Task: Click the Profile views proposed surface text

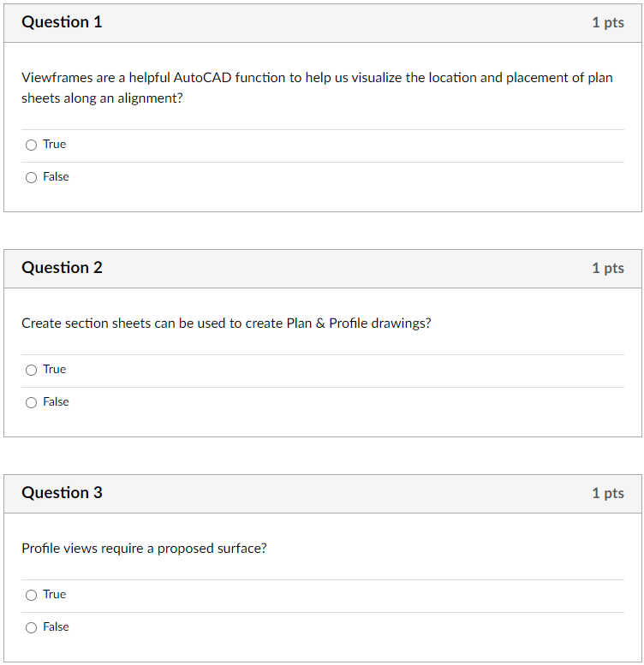Action: pyautogui.click(x=144, y=549)
